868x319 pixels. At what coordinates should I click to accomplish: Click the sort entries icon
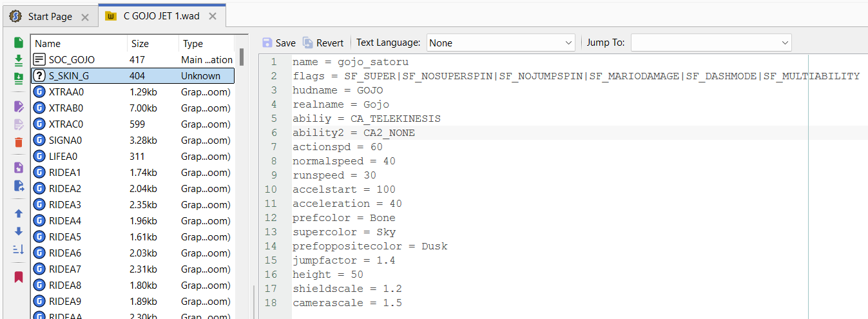point(19,249)
